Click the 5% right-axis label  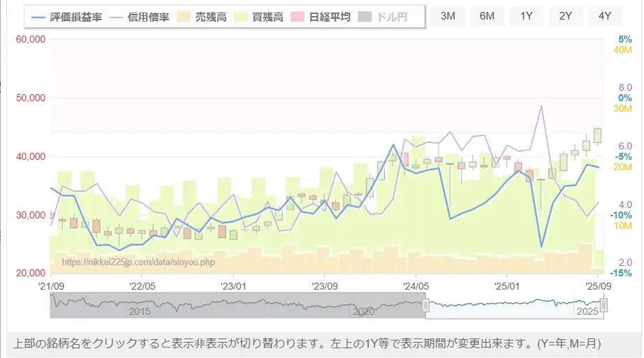coord(625,39)
